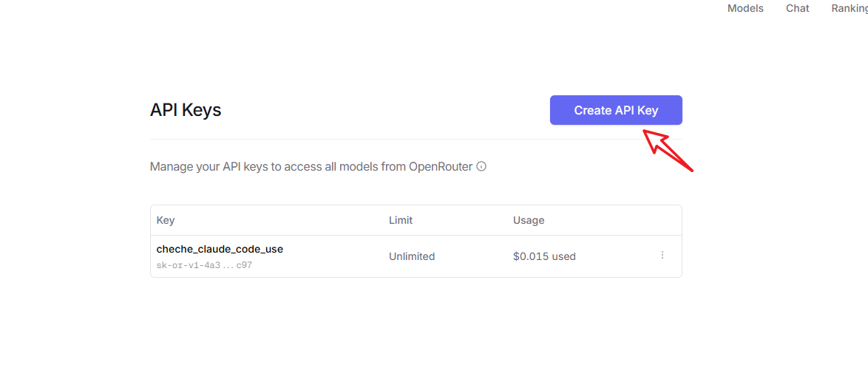Click the masked key sk-or-v1-4a3...c97
This screenshot has height=390, width=868.
(204, 265)
